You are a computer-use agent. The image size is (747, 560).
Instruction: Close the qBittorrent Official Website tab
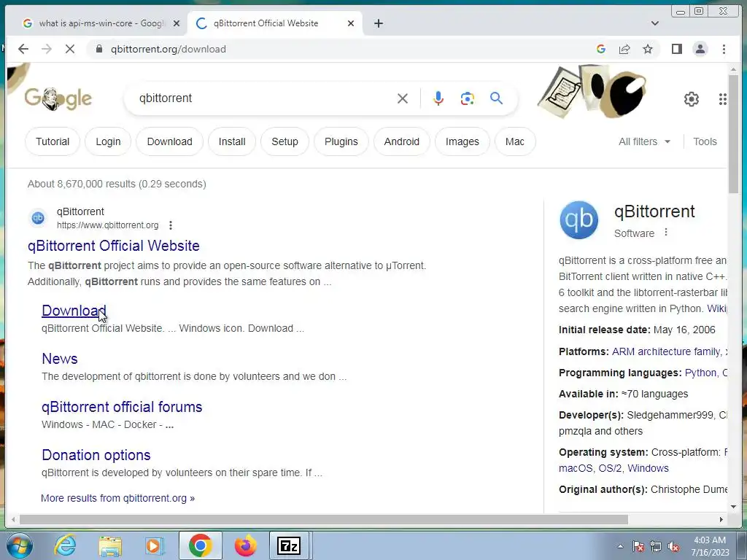[x=351, y=23]
